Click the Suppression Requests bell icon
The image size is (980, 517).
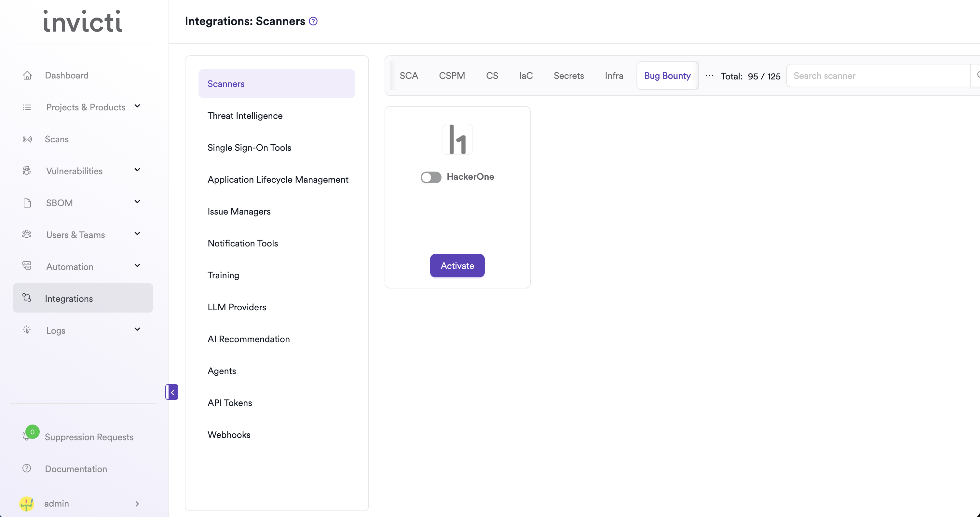[26, 437]
